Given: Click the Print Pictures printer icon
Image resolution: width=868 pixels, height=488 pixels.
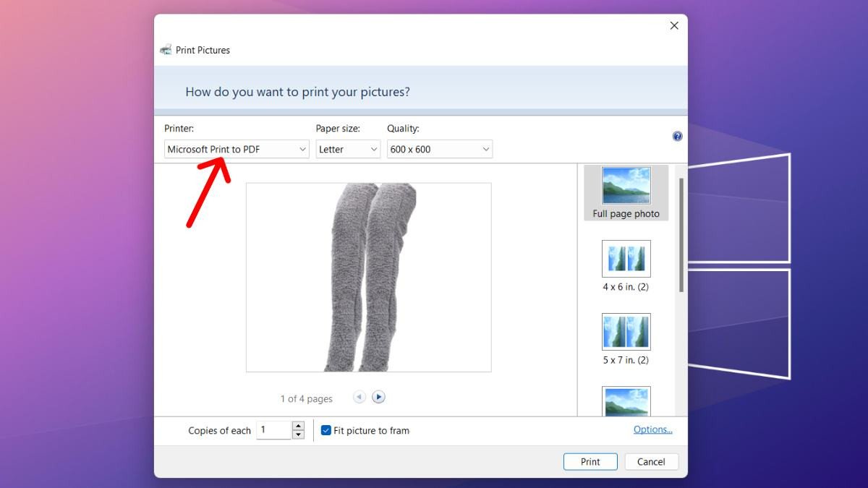Looking at the screenshot, I should tap(166, 50).
